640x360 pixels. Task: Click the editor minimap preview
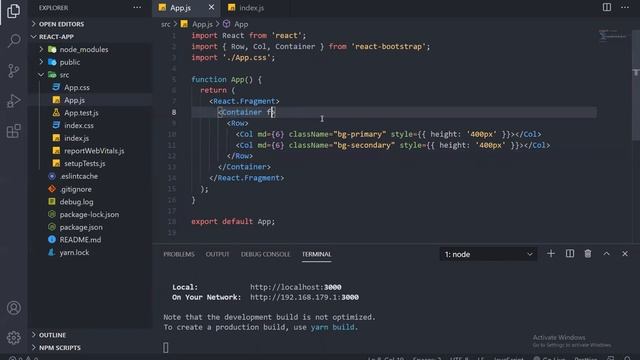click(x=612, y=36)
